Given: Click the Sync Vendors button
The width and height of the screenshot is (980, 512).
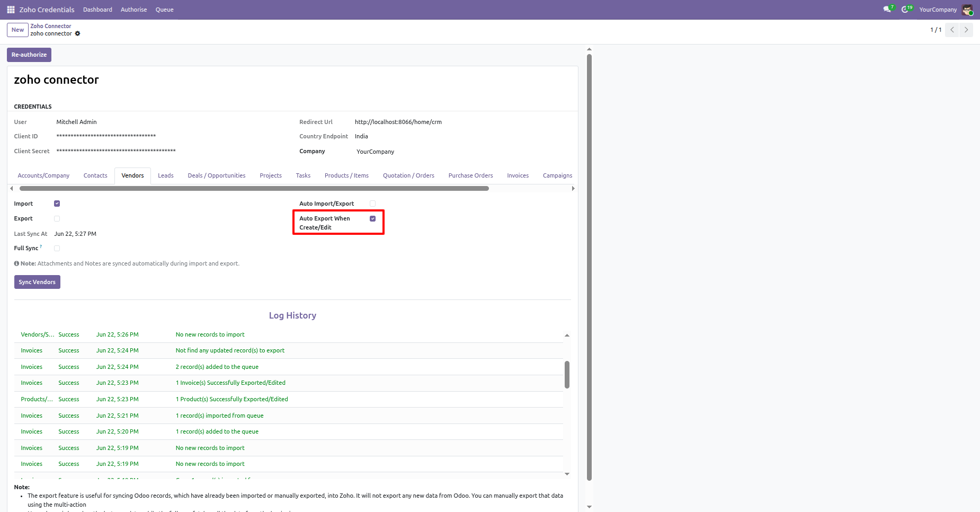Looking at the screenshot, I should click(37, 282).
